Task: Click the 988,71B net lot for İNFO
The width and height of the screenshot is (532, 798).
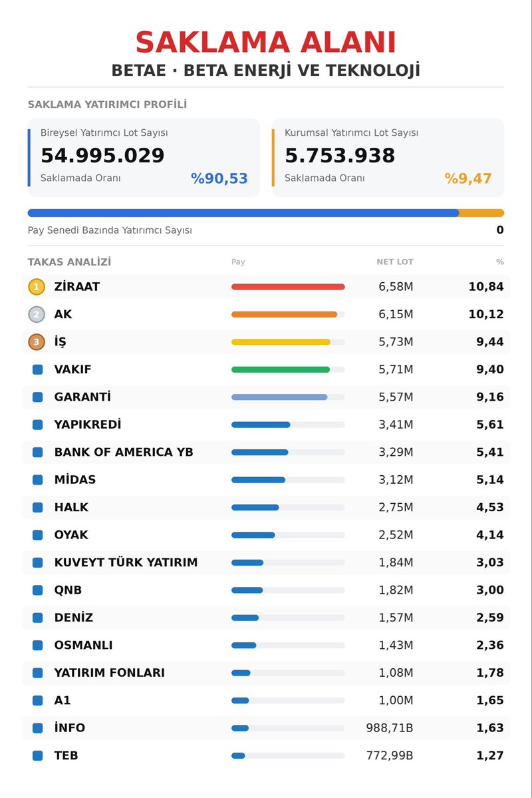Action: [390, 727]
